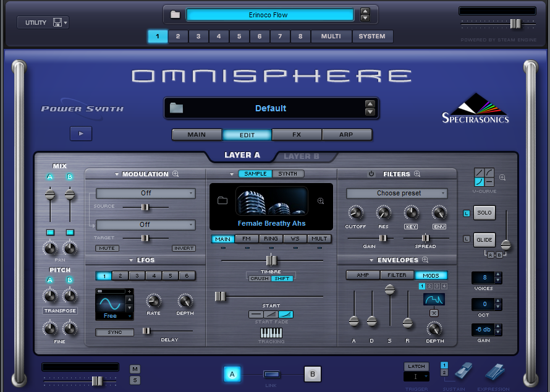550x392 pixels.
Task: Click the Utility save disk icon
Action: click(57, 22)
